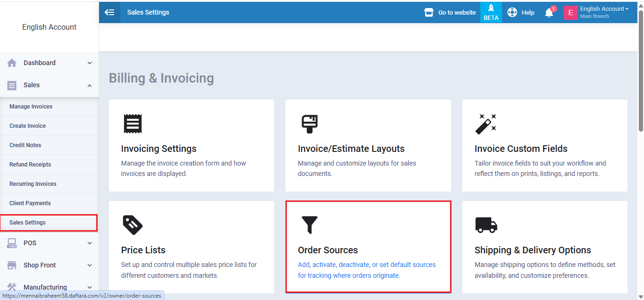This screenshot has height=300, width=644.
Task: Click the Order Sources funnel icon
Action: pyautogui.click(x=309, y=225)
